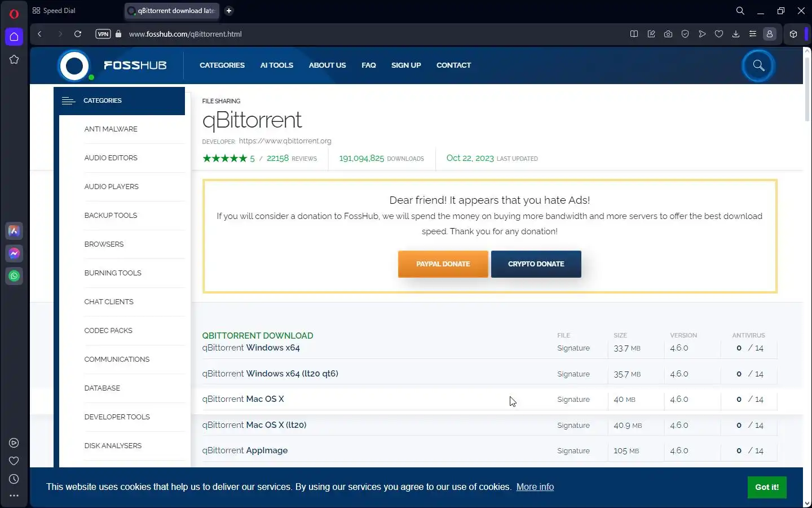Open the CODEC PACKS category
This screenshot has height=508, width=812.
[x=108, y=331]
